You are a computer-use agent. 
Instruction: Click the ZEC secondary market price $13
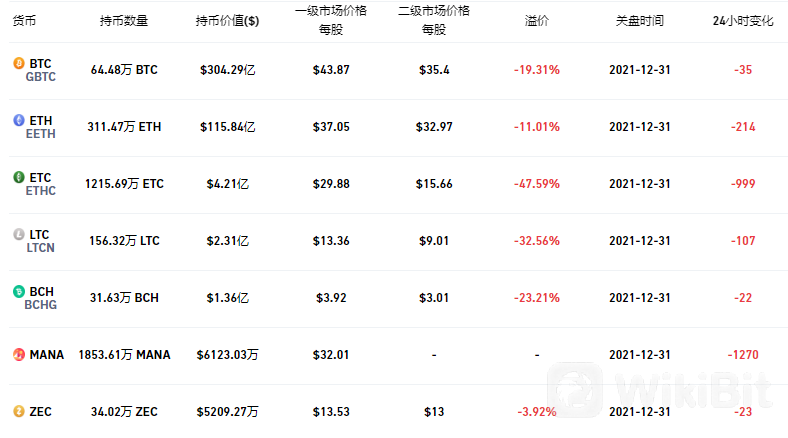pos(434,412)
